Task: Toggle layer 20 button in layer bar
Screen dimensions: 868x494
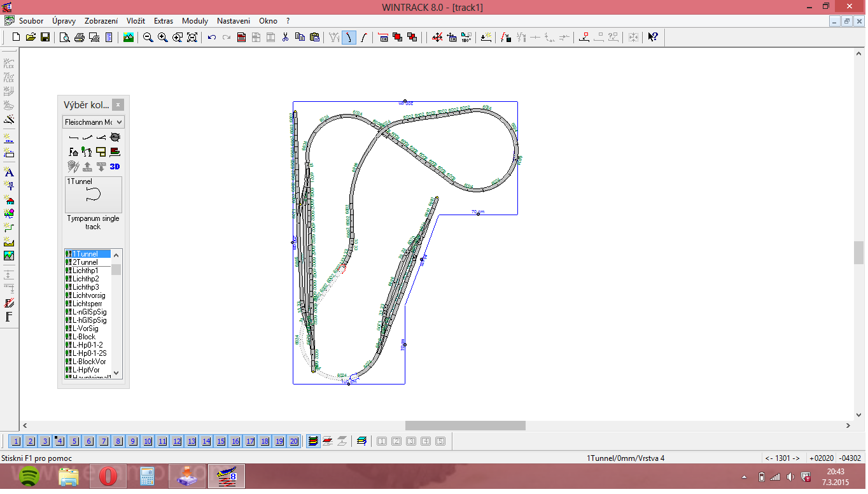Action: pos(293,441)
